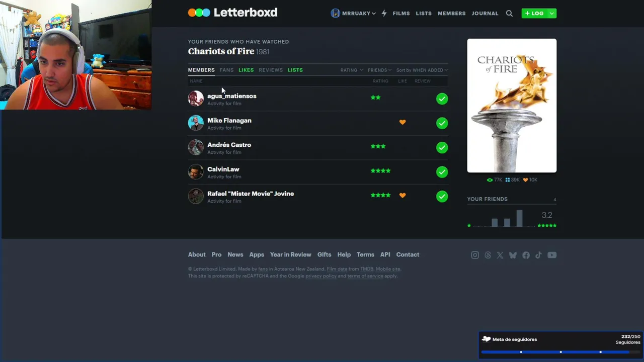The image size is (644, 362).
Task: Expand the Friends filter dropdown
Action: pos(380,70)
